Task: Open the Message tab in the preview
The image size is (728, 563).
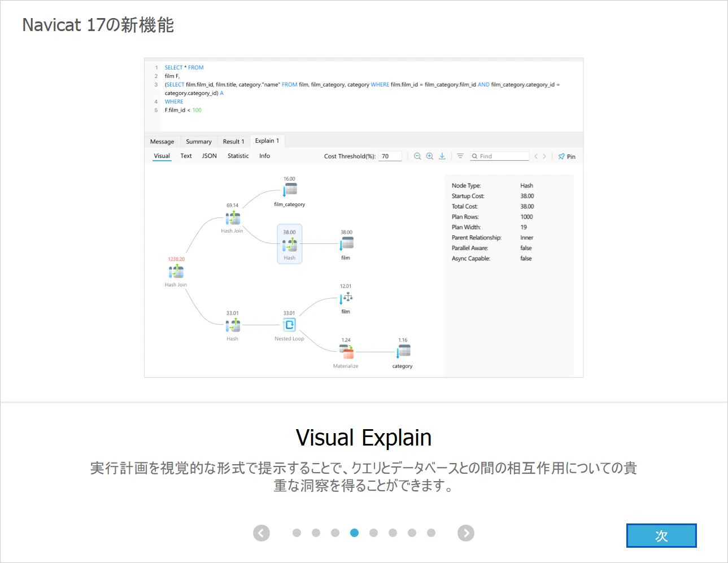Action: (162, 142)
